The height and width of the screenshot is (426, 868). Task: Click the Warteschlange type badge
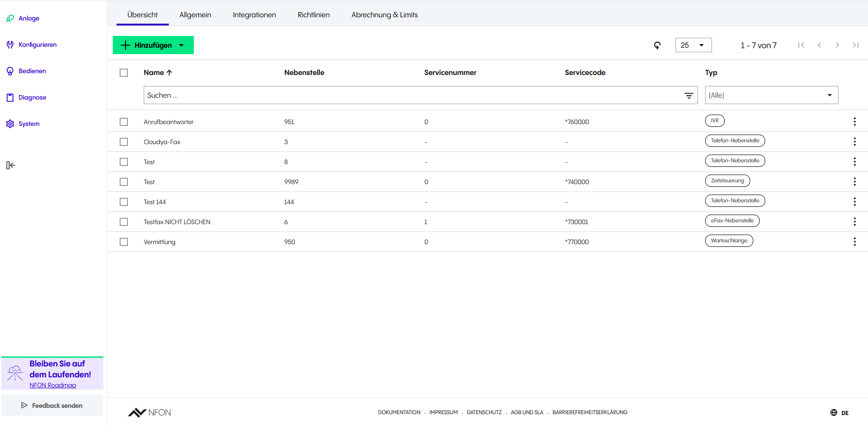click(729, 241)
